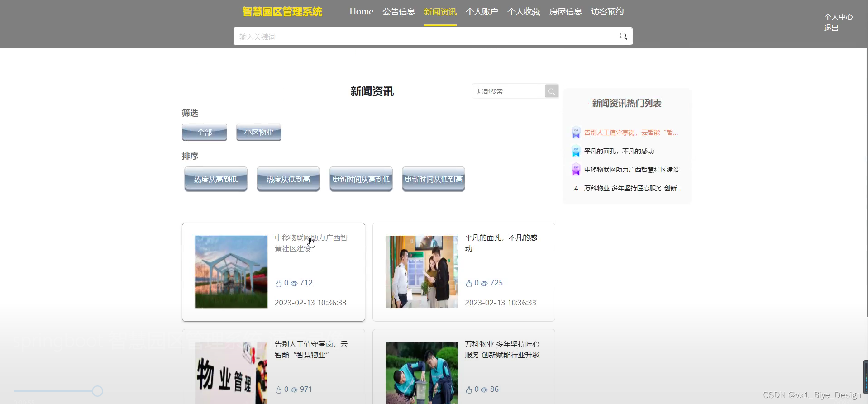Like the 告别人工值守亭岗 article thumbs-up
The width and height of the screenshot is (868, 404).
[278, 390]
